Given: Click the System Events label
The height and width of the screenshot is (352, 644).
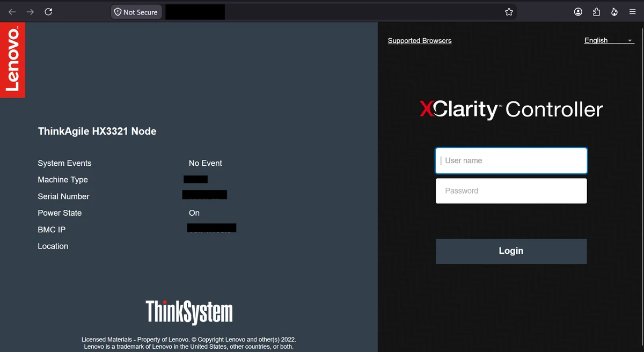Looking at the screenshot, I should pos(64,163).
